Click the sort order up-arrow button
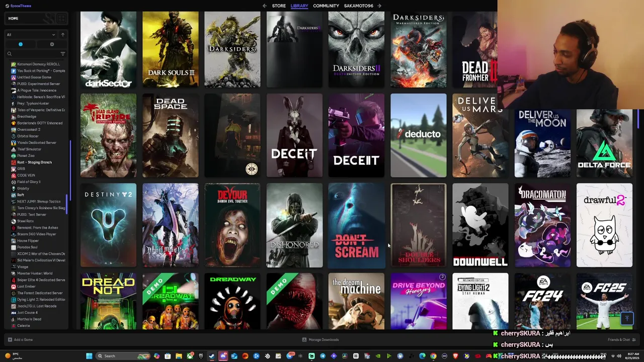644x362 pixels. pos(62,35)
